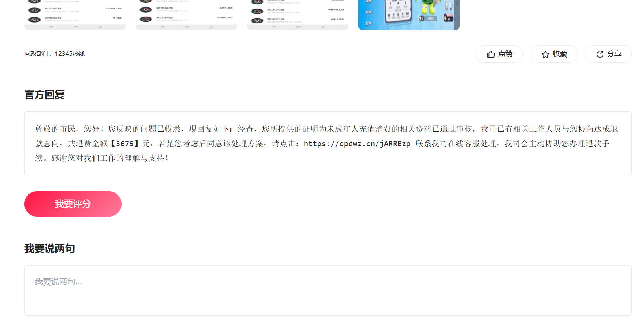Viewport: 644px width, 324px height.
Task: Click the refund amount 【5676】 in reply
Action: 125,144
